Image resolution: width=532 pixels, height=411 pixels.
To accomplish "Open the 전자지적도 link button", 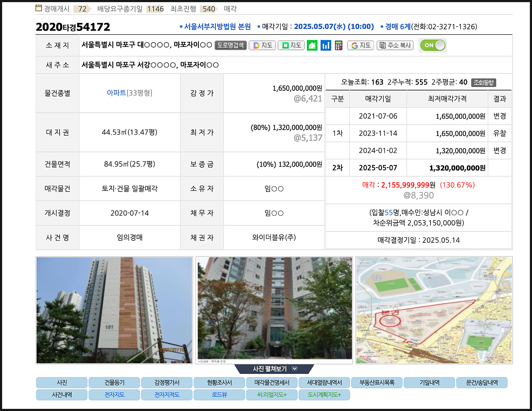I will click(167, 395).
